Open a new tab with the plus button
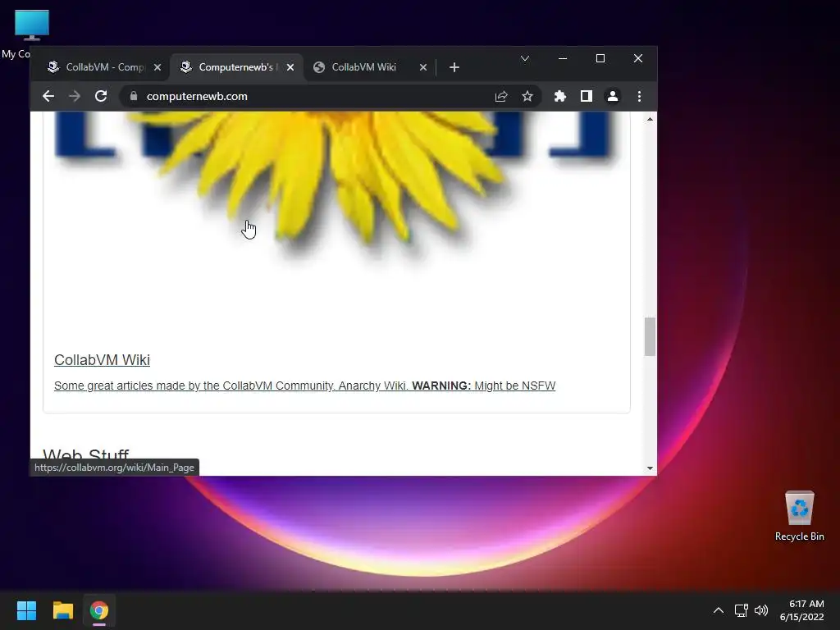840x630 pixels. (454, 67)
